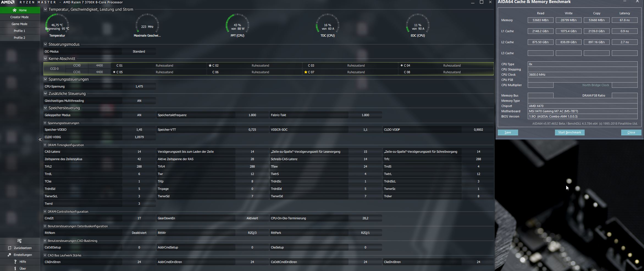The height and width of the screenshot is (271, 644).
Task: Click AIDA64 L1 Cache Write 1075.4 GB/s
Action: [568, 31]
